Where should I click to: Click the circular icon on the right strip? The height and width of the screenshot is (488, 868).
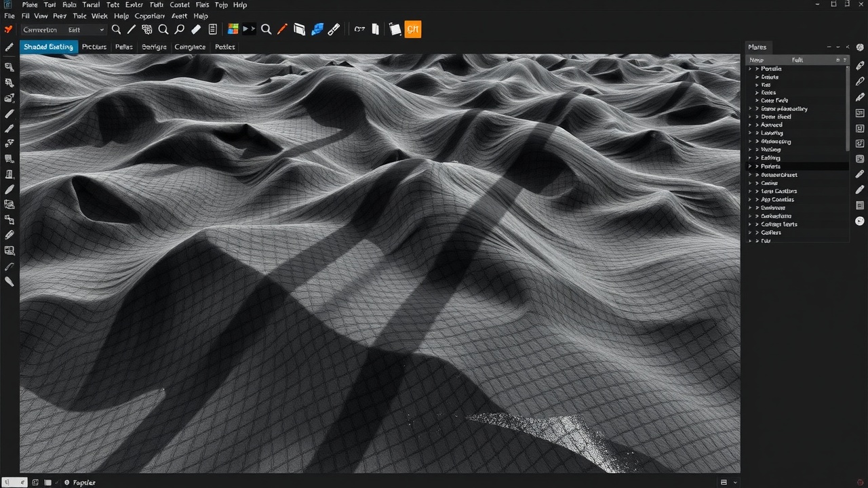860,221
